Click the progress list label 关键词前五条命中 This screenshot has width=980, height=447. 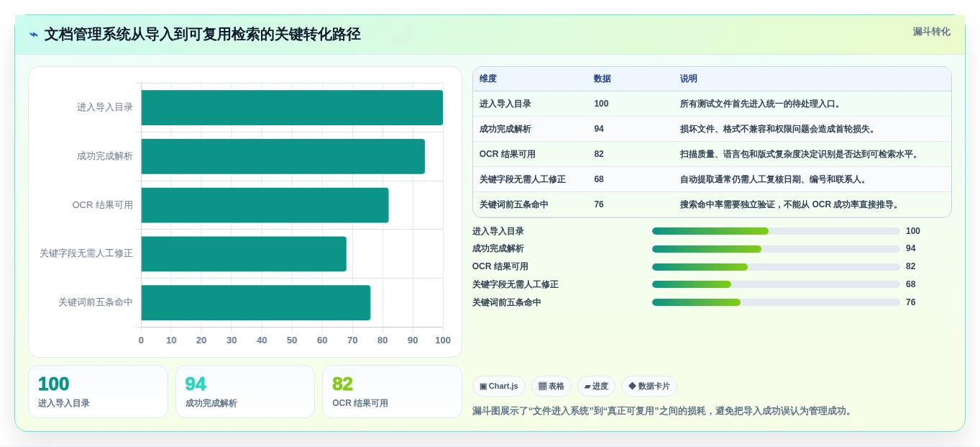coord(507,302)
